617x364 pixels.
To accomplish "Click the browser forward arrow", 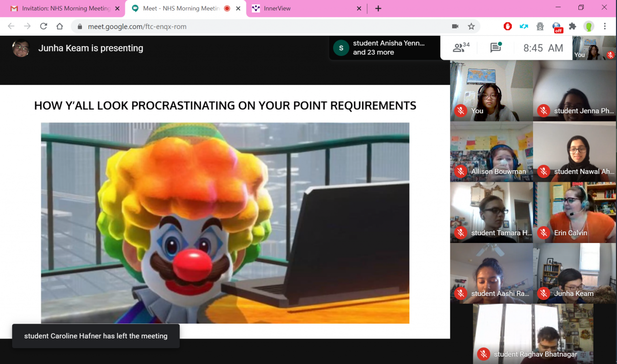I will pyautogui.click(x=27, y=27).
